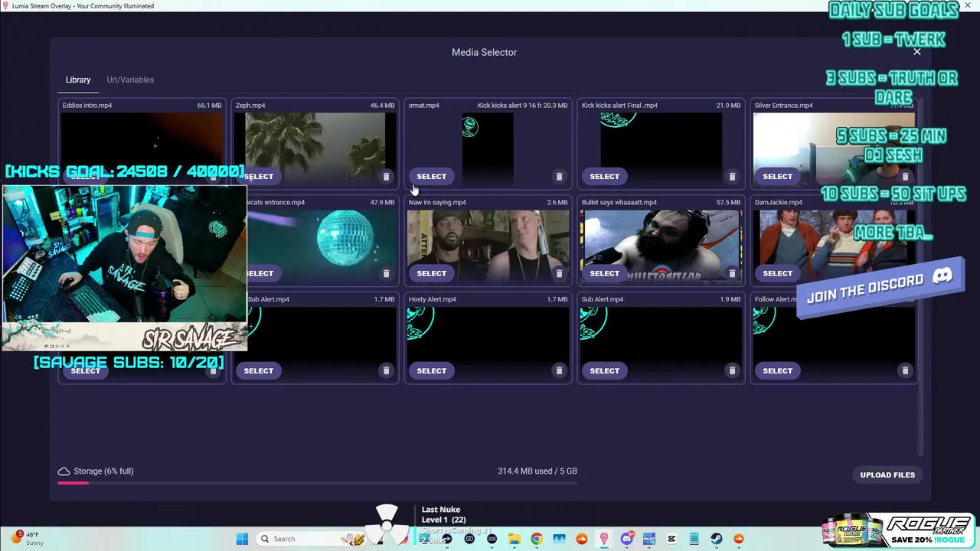Select the entrance.mp4 disco ball video

[x=259, y=273]
